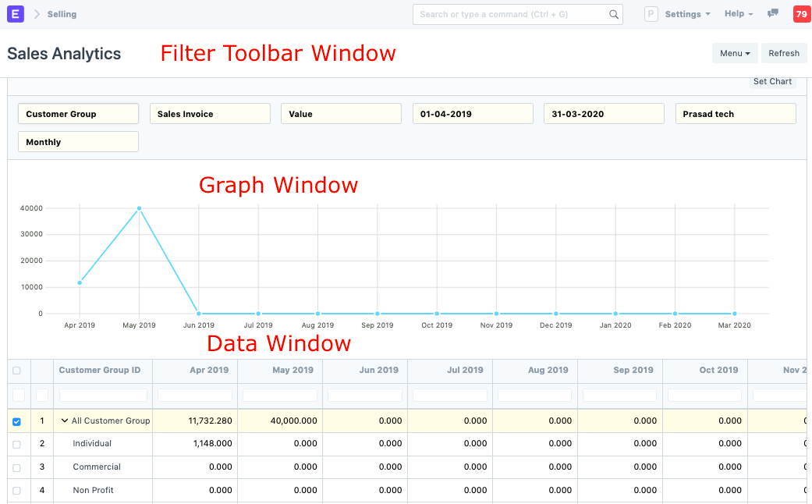This screenshot has height=504, width=812.
Task: Uncheck the All Customer Group row
Action: click(17, 421)
